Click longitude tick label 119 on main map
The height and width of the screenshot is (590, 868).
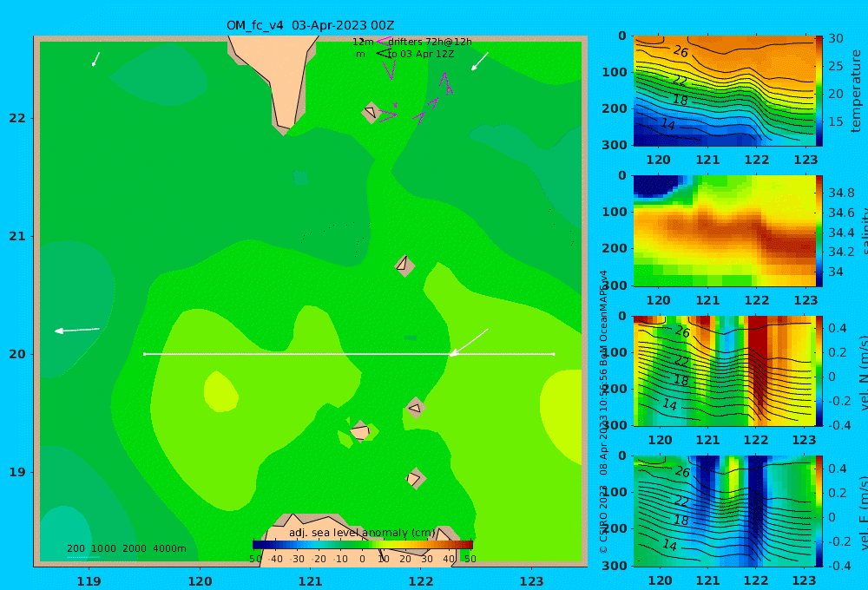pos(89,581)
